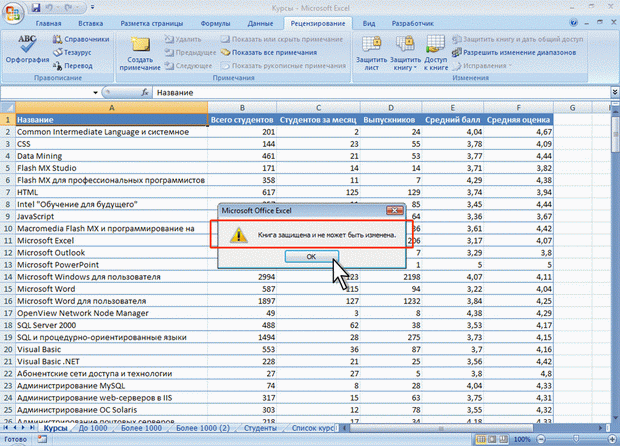
Task: Click cell Data Mining
Action: 112,156
